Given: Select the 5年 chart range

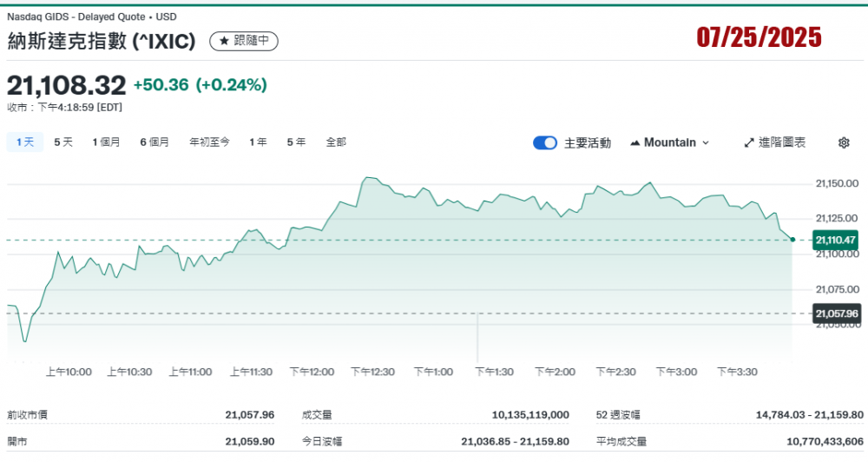Looking at the screenshot, I should pyautogui.click(x=296, y=142).
